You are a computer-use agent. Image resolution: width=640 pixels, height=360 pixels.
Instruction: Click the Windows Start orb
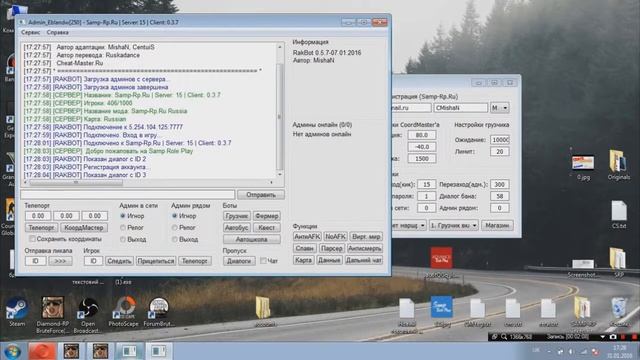click(x=12, y=351)
